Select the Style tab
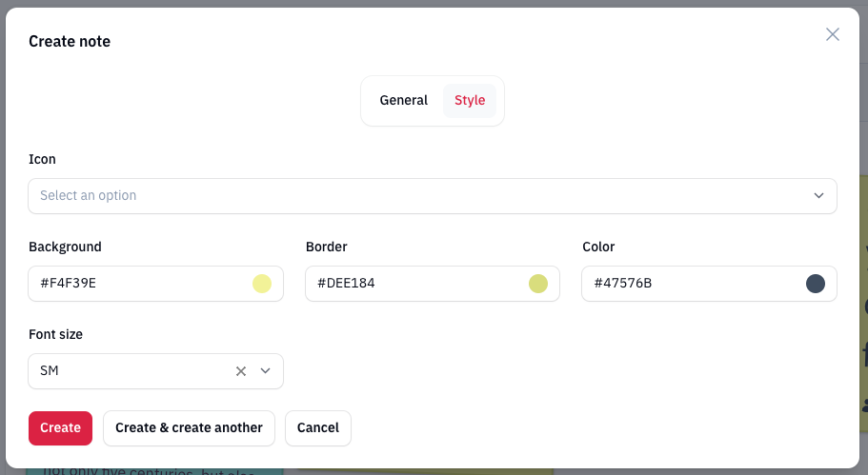868x475 pixels. pyautogui.click(x=470, y=101)
